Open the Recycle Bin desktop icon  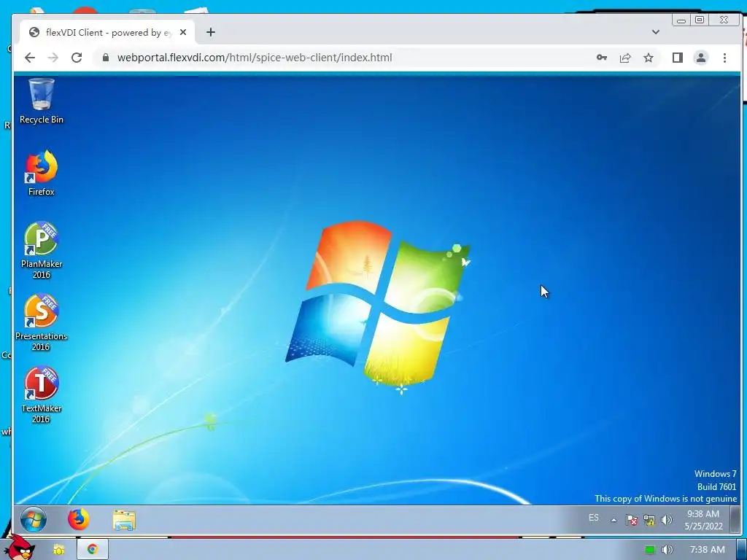42,101
